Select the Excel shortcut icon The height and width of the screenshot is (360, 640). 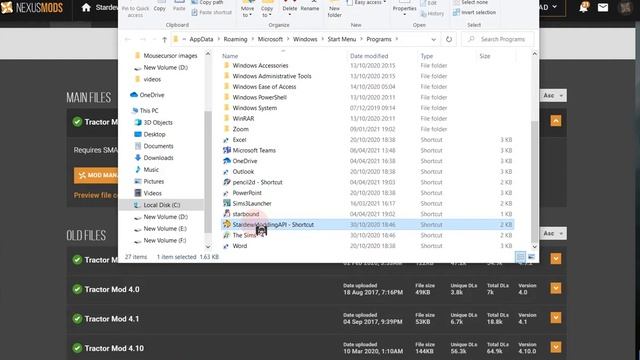[x=226, y=140]
